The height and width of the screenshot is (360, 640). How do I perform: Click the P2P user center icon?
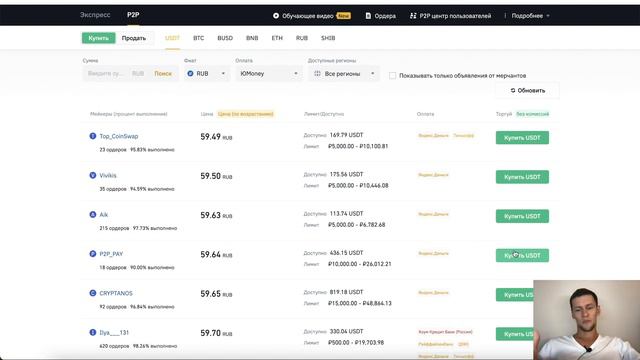coord(413,16)
